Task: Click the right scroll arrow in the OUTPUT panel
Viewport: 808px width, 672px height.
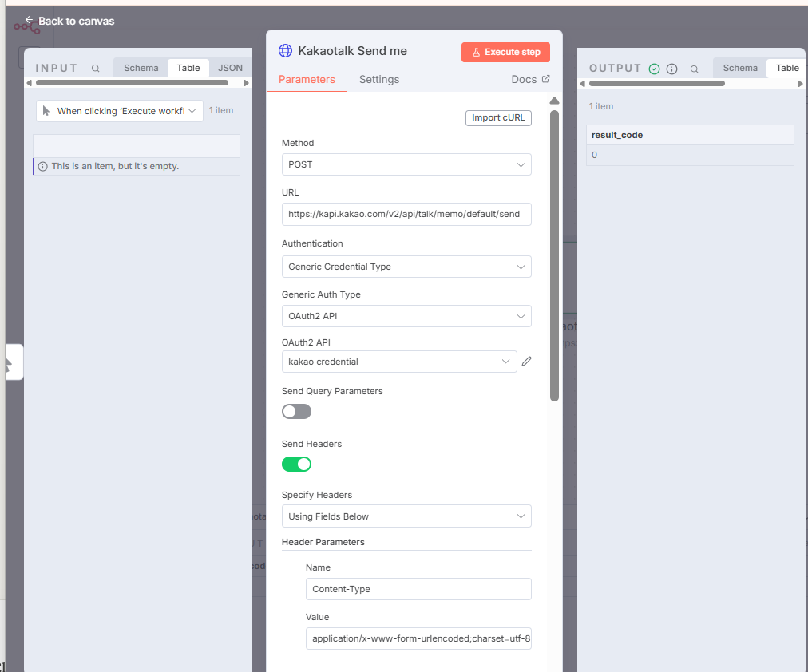Action: pos(800,84)
